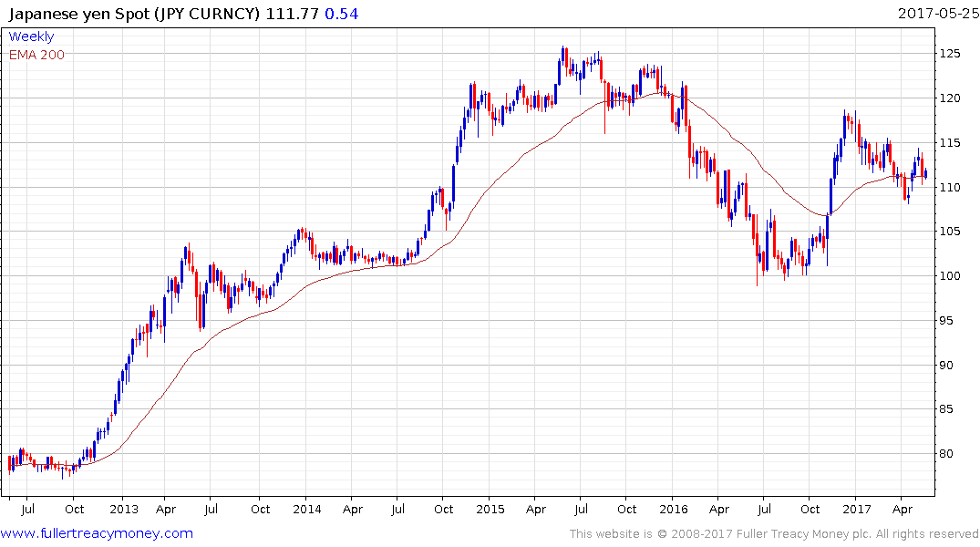
Task: Click the 90 price axis label
Action: 947,365
